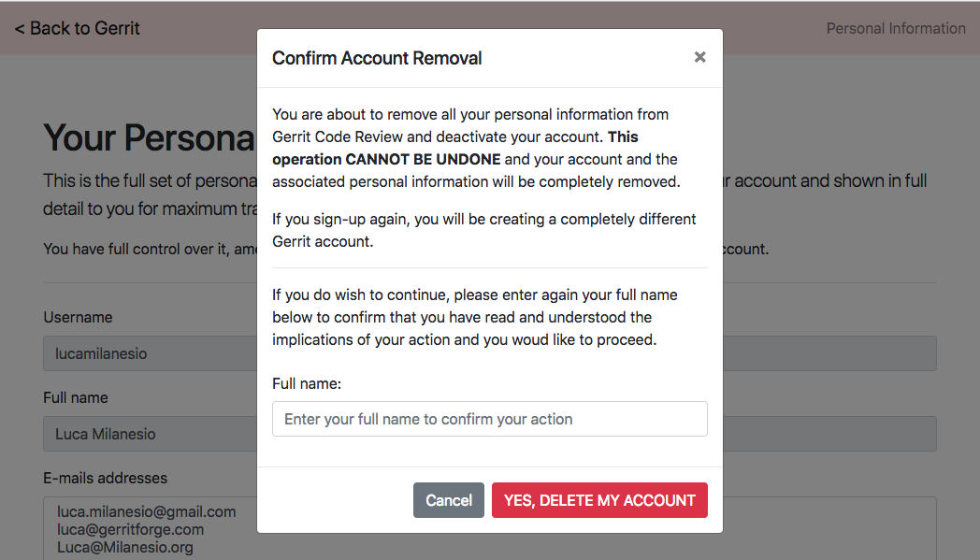
Task: Click the Username label
Action: (x=78, y=317)
